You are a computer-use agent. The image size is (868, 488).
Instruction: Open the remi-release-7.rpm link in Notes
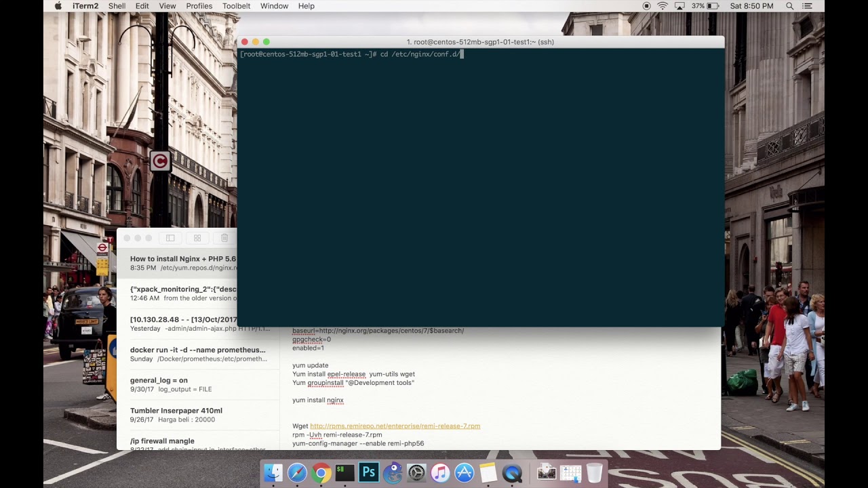pyautogui.click(x=395, y=426)
